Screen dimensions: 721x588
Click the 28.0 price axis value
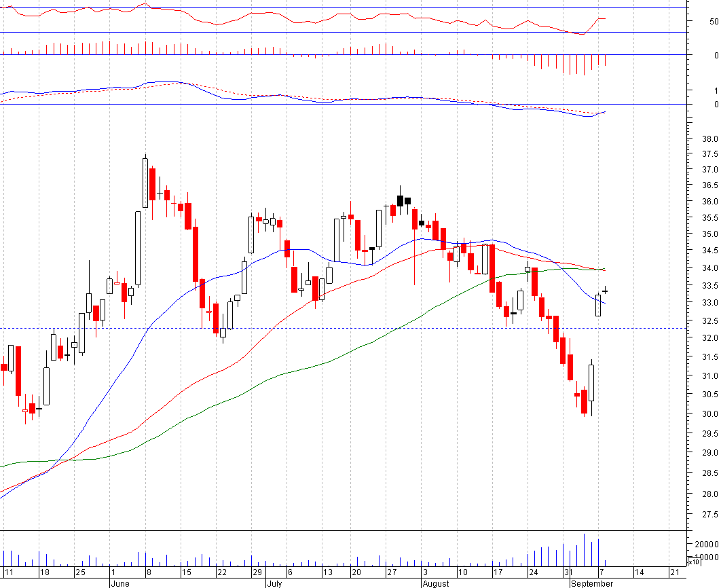[x=710, y=494]
